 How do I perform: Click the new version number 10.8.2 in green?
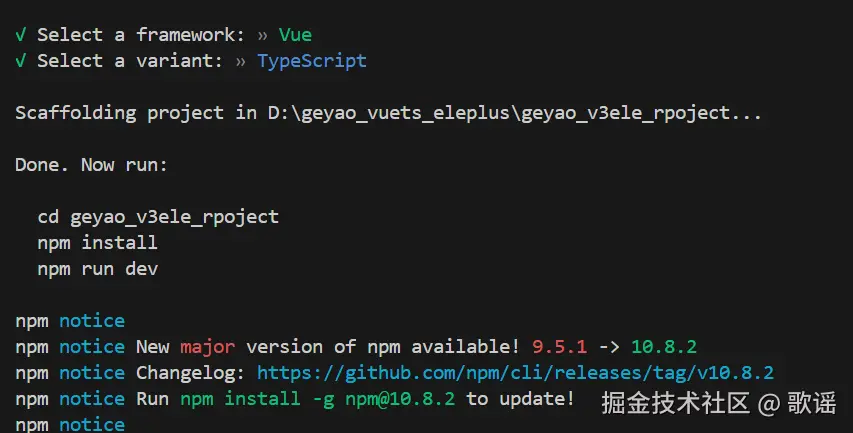663,347
